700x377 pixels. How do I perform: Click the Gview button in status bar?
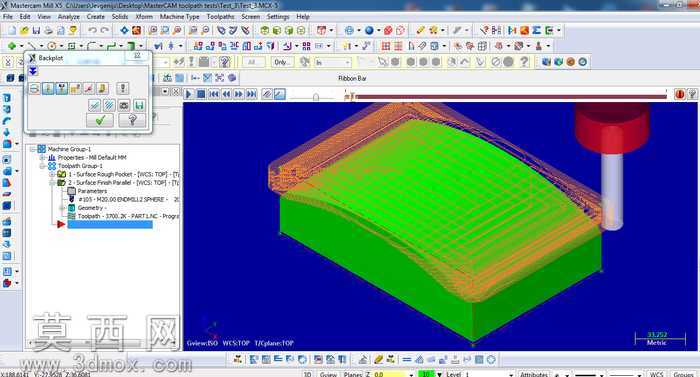328,374
